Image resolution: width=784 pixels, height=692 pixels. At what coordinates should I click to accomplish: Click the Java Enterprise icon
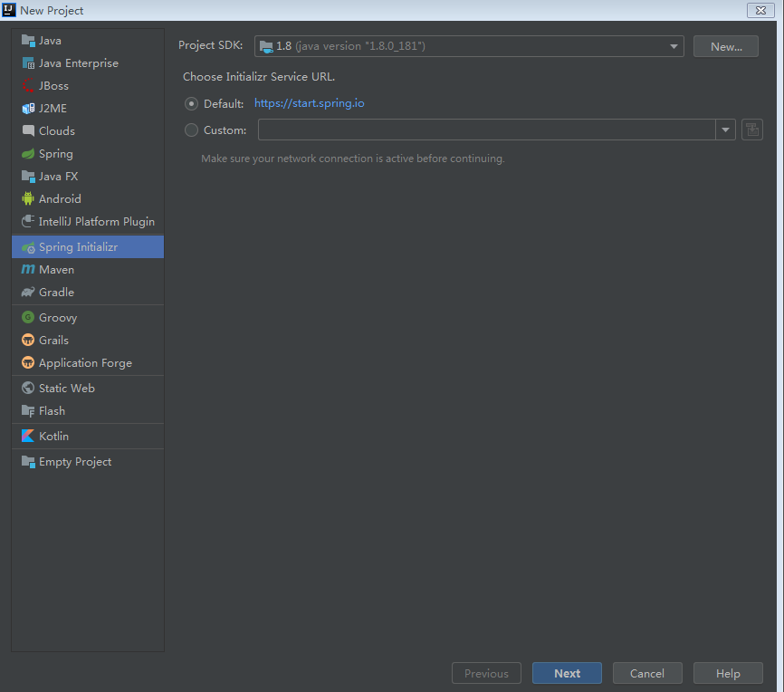coord(28,63)
